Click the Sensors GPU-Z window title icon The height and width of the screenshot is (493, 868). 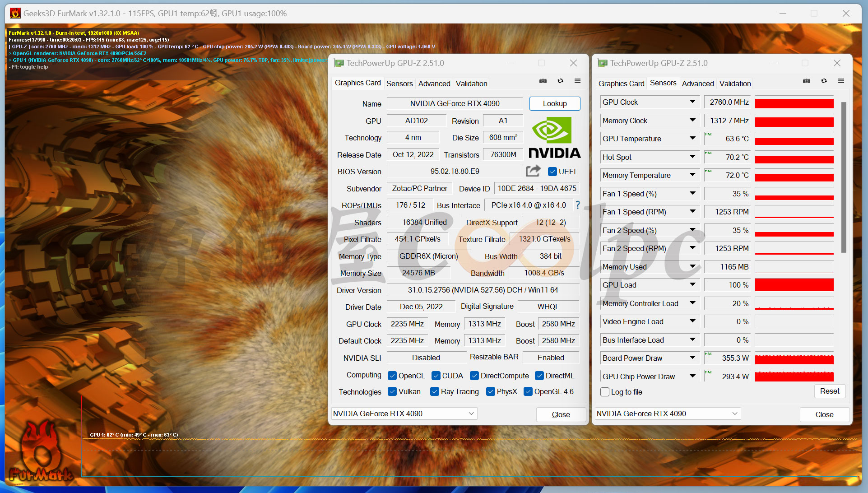(x=602, y=63)
